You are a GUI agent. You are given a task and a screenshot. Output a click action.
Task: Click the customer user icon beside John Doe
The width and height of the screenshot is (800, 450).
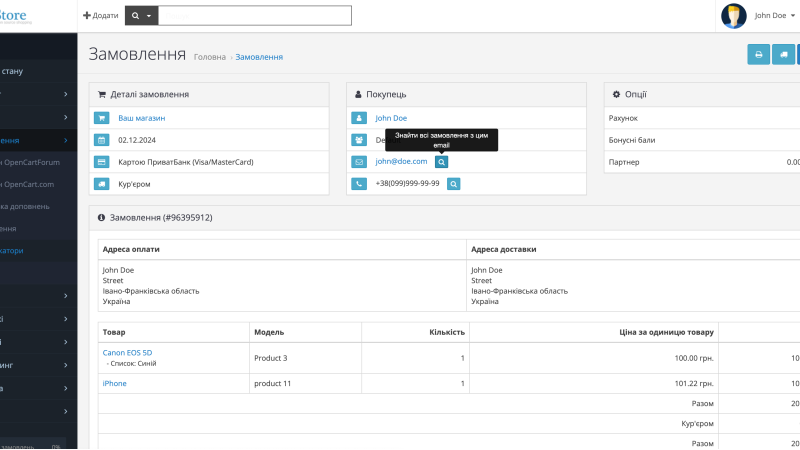point(359,118)
